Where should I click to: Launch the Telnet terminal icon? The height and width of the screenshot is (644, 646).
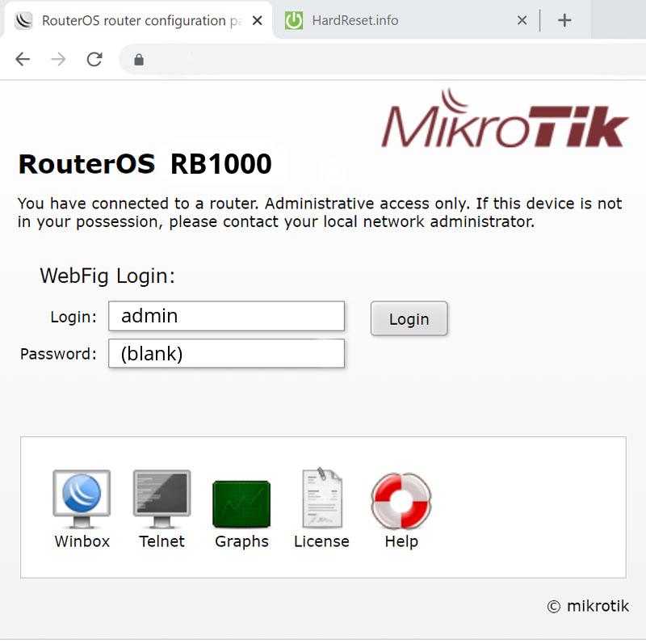[x=162, y=499]
